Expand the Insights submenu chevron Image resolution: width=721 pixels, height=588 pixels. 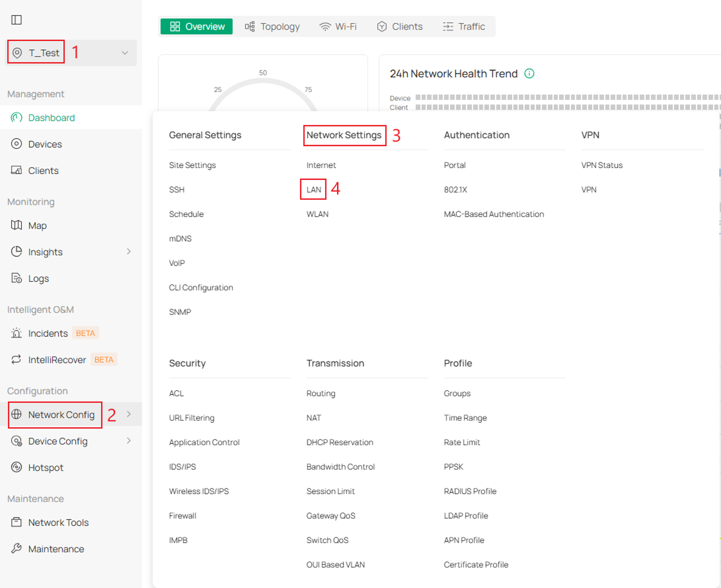[x=129, y=251]
